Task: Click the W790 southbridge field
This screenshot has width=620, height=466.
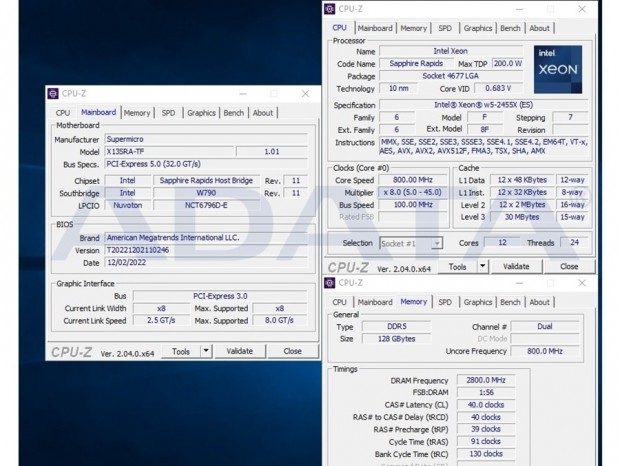Action: click(206, 193)
